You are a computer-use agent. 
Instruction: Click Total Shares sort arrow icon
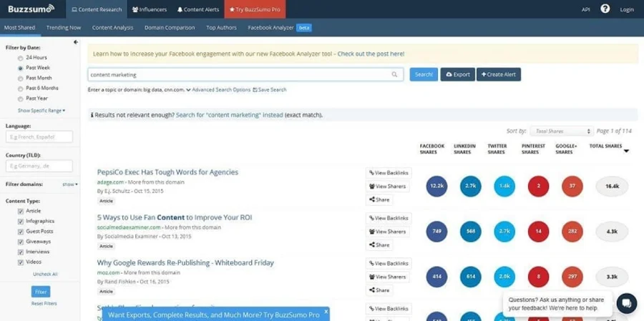point(626,151)
